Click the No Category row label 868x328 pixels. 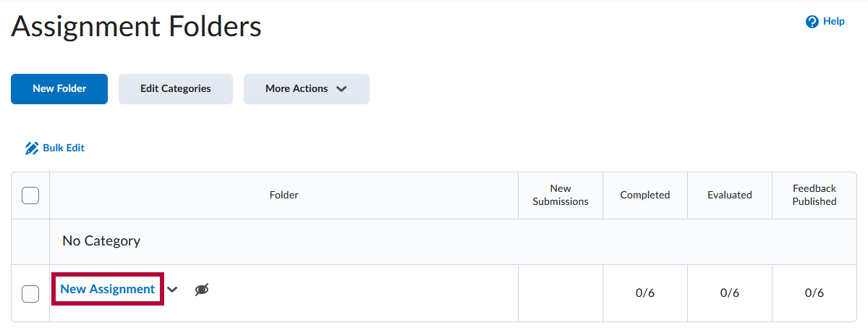pyautogui.click(x=101, y=241)
